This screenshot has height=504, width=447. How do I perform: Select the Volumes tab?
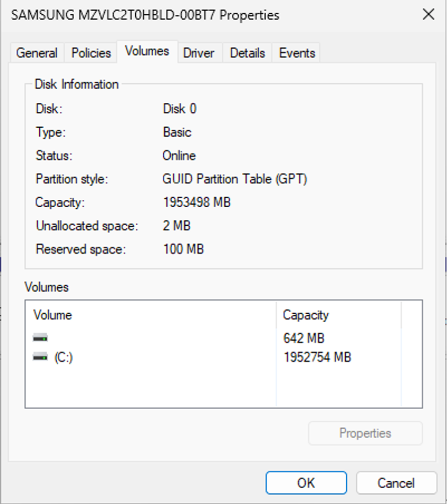pyautogui.click(x=147, y=51)
